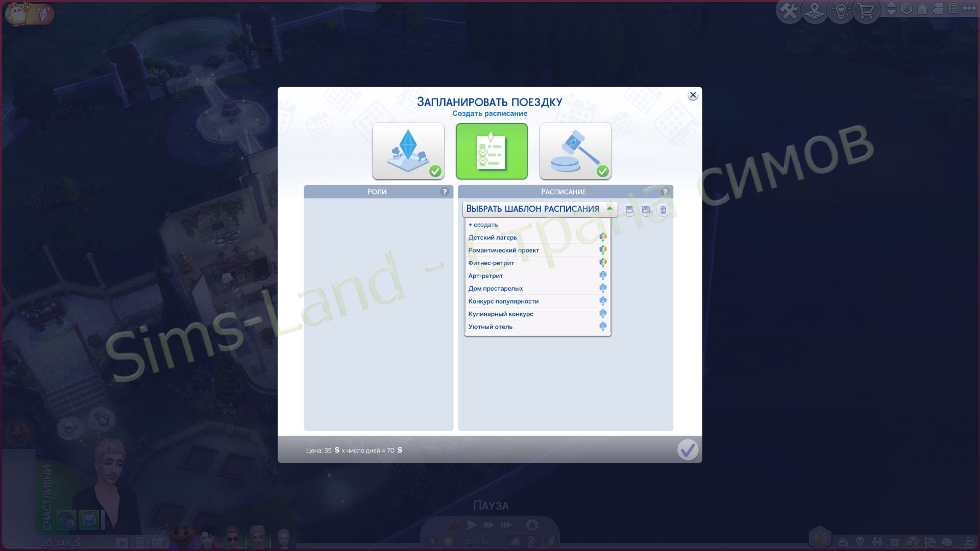This screenshot has width=980, height=551.
Task: Click the save schedule template icon
Action: (629, 210)
